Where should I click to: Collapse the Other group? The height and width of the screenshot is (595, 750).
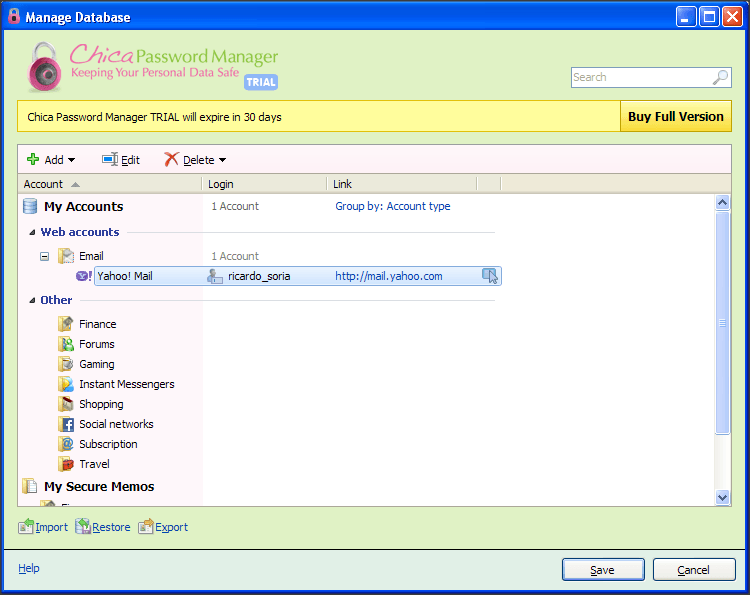click(x=32, y=300)
